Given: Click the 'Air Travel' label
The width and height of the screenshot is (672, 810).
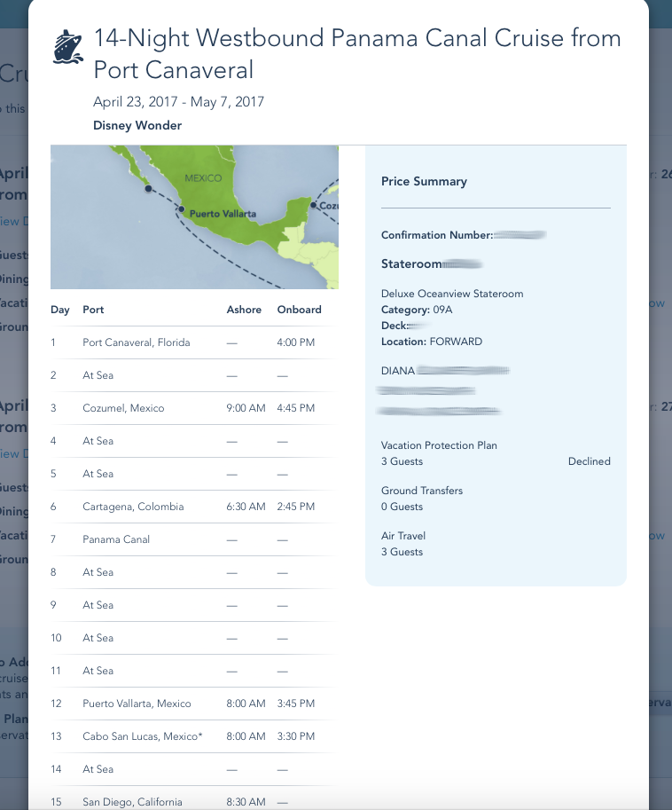Looking at the screenshot, I should [403, 536].
